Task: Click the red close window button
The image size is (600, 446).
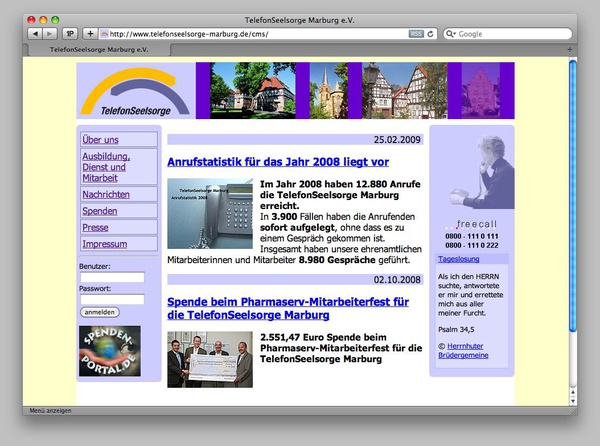Action: (31, 20)
